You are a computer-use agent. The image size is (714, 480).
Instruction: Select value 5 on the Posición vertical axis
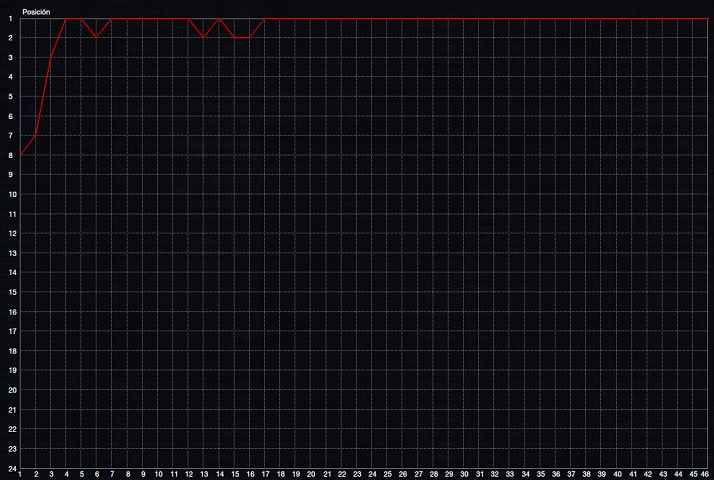click(10, 97)
